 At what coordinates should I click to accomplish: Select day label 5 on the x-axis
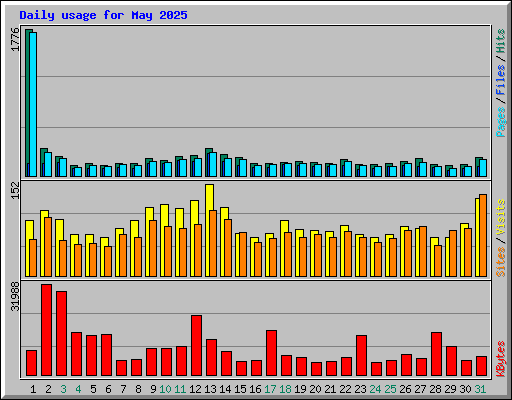[x=93, y=389]
